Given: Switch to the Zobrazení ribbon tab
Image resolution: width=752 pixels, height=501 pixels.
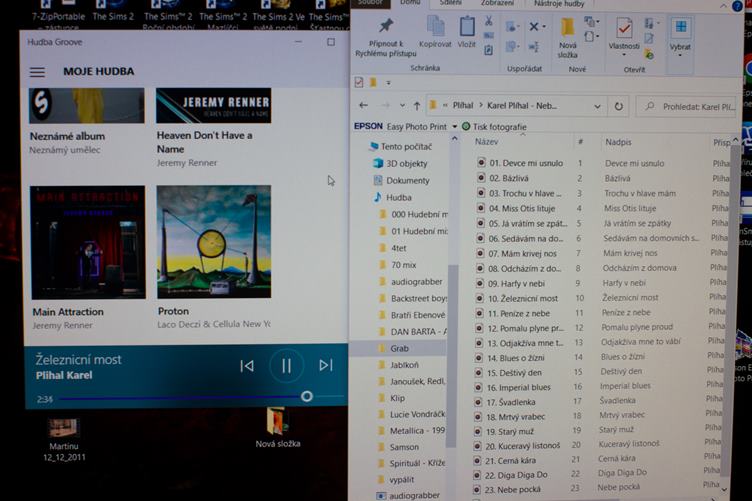Looking at the screenshot, I should point(497,3).
